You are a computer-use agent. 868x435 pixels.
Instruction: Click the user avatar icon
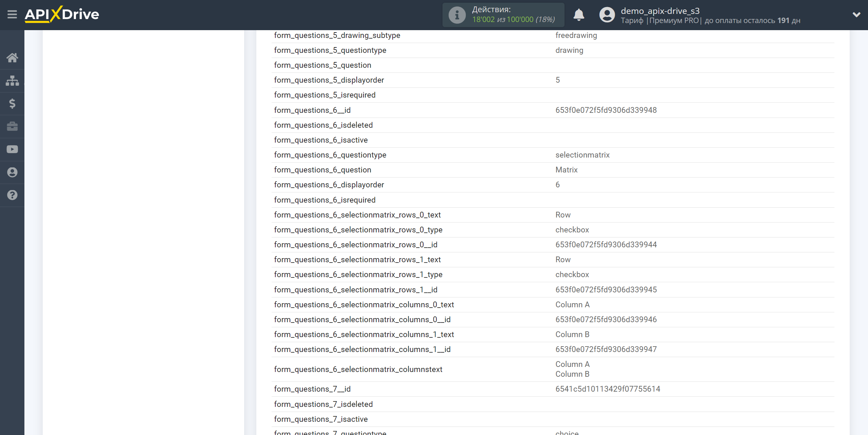(x=607, y=15)
